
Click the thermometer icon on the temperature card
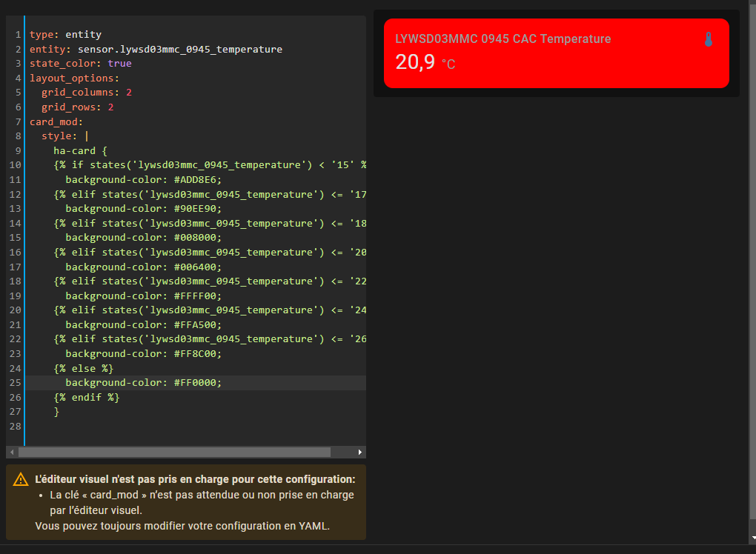708,39
